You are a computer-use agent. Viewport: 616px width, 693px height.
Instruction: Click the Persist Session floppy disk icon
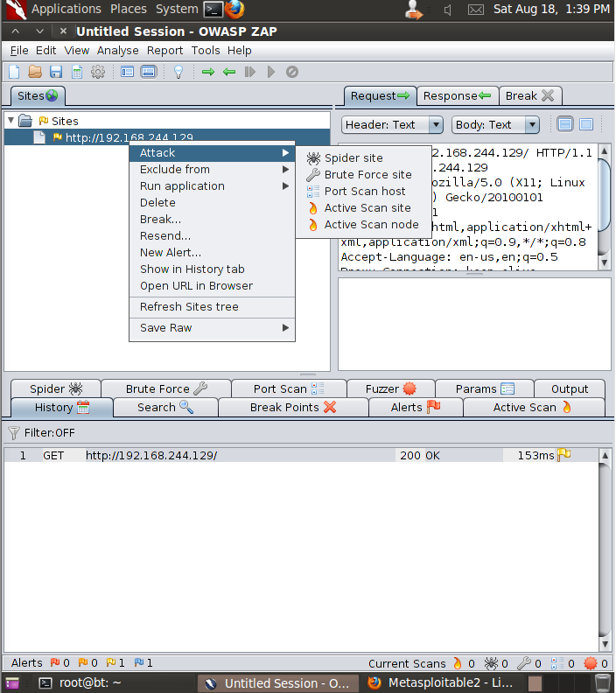[x=56, y=72]
